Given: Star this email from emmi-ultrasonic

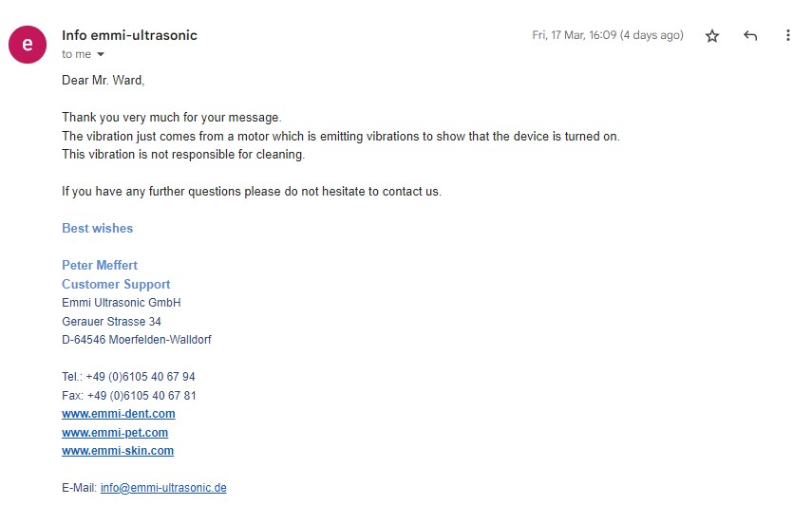Looking at the screenshot, I should 712,36.
